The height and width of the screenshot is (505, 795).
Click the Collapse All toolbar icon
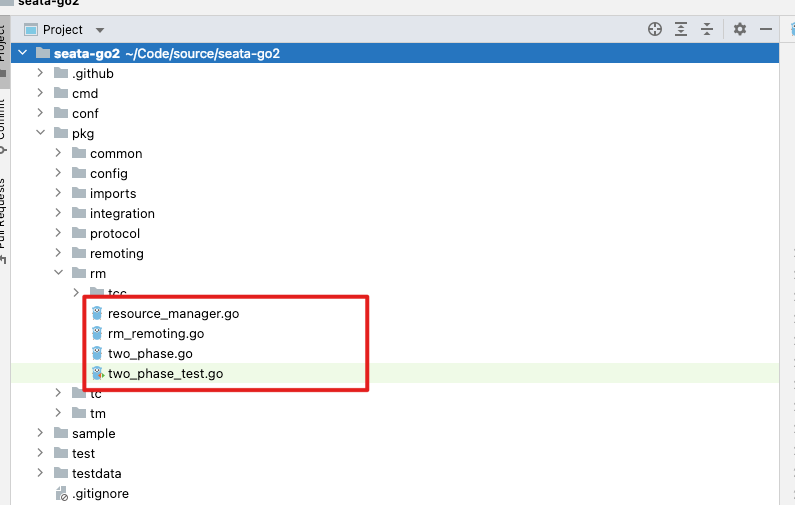pos(707,29)
